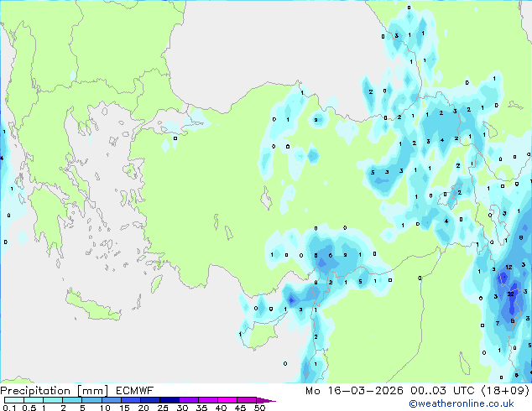The width and height of the screenshot is (532, 411).
Task: Click the legend label '35'
Action: click(201, 408)
